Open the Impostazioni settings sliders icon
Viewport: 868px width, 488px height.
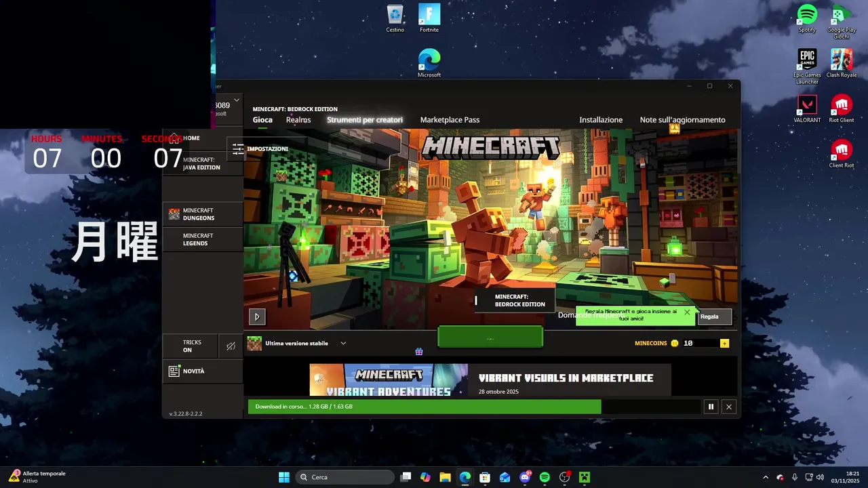(x=238, y=149)
